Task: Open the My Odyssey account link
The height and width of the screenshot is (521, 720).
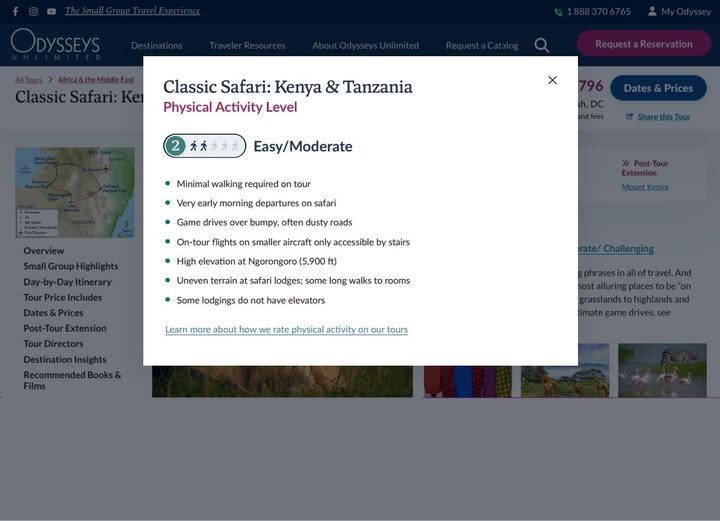Action: pos(686,11)
